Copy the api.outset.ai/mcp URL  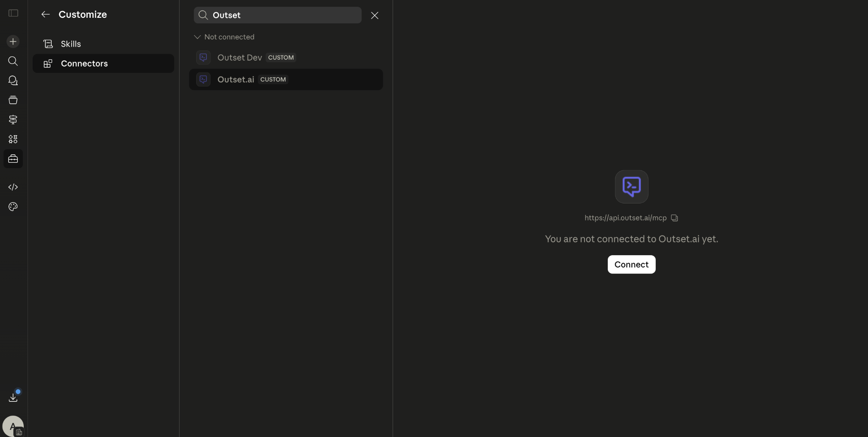tap(674, 218)
